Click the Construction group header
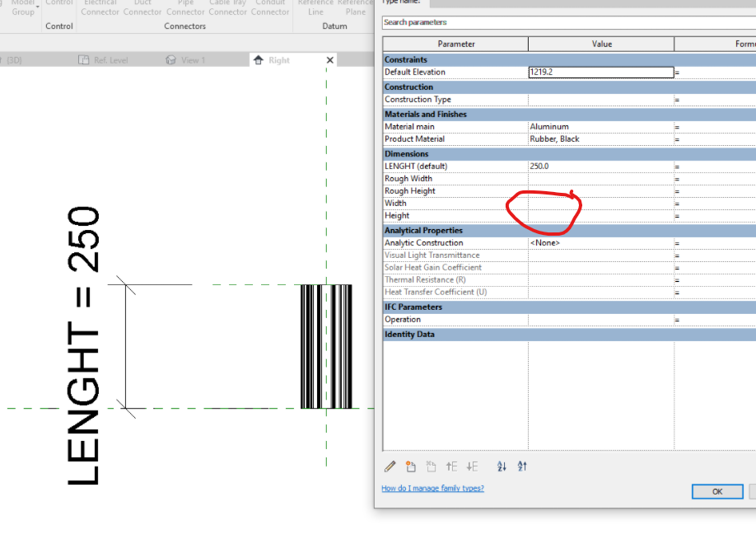 pos(569,87)
